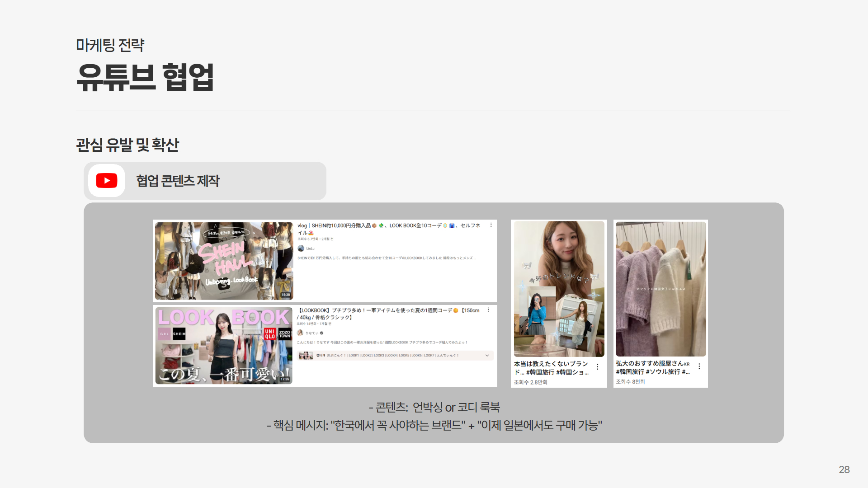Open the SHEIN HAUL video thumbnail

pyautogui.click(x=224, y=261)
